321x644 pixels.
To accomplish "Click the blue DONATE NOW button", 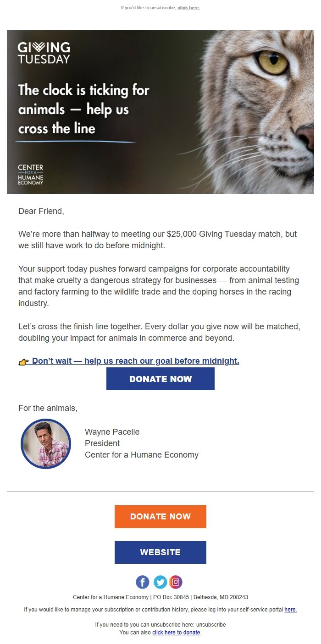I will (160, 379).
